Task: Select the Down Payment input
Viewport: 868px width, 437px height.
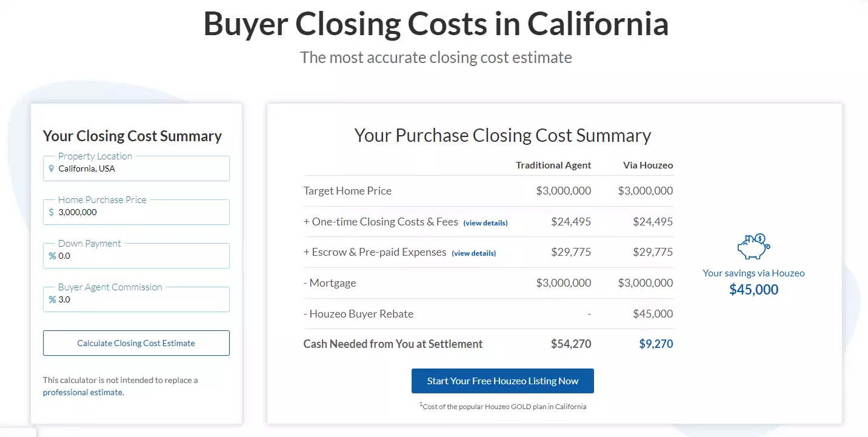Action: tap(142, 256)
